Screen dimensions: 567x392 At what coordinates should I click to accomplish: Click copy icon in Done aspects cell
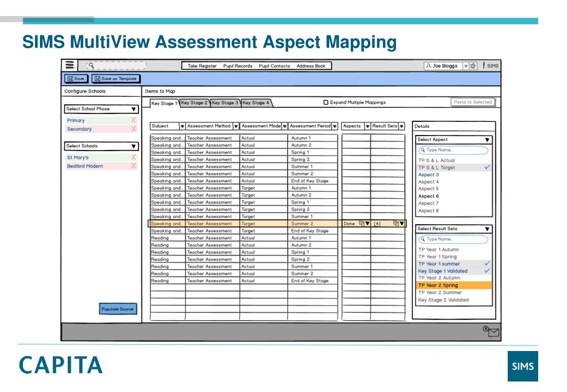click(x=361, y=224)
